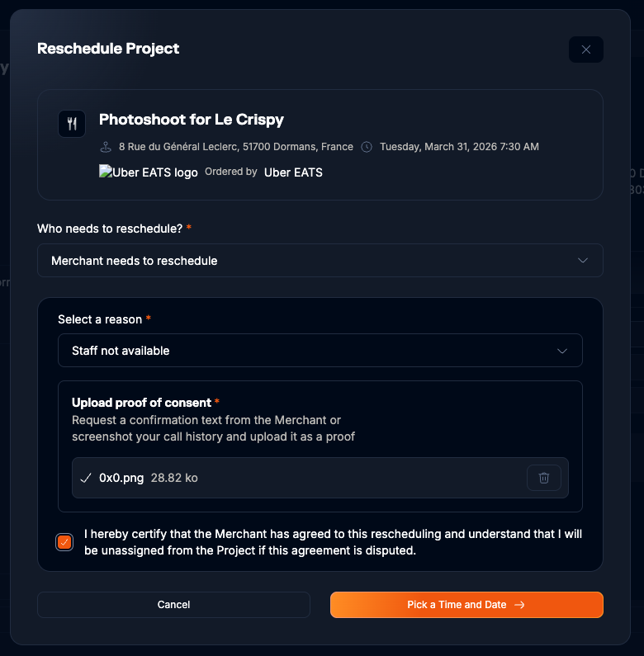
Task: Click the address 8 Rue du Général Leclerc
Action: [x=236, y=147]
